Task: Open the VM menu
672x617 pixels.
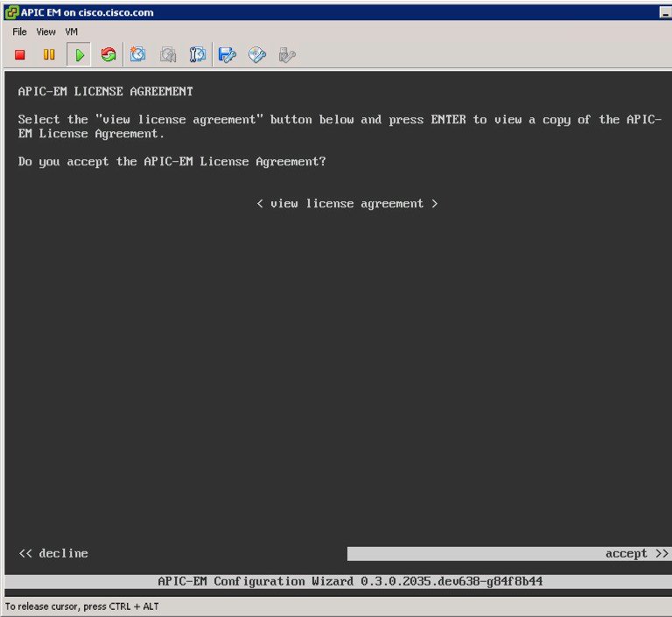Action: (71, 32)
